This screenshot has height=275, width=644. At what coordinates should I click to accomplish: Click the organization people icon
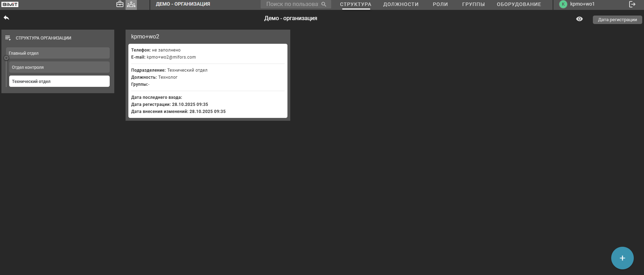131,4
